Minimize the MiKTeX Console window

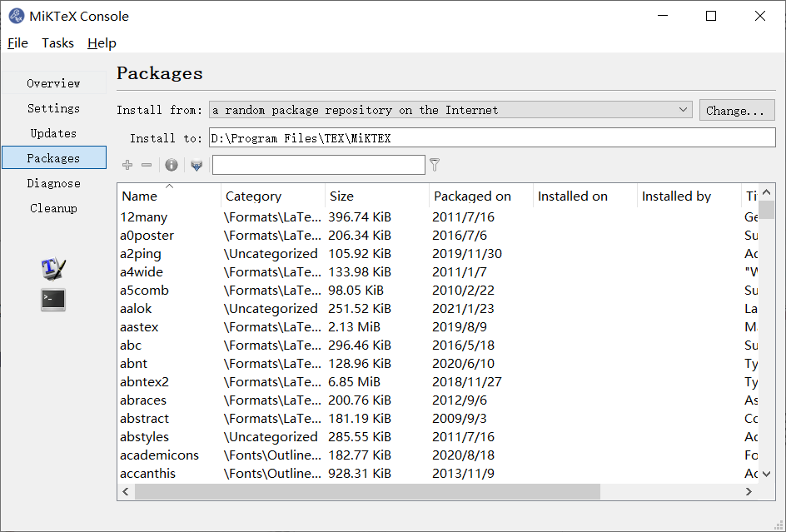(x=663, y=16)
